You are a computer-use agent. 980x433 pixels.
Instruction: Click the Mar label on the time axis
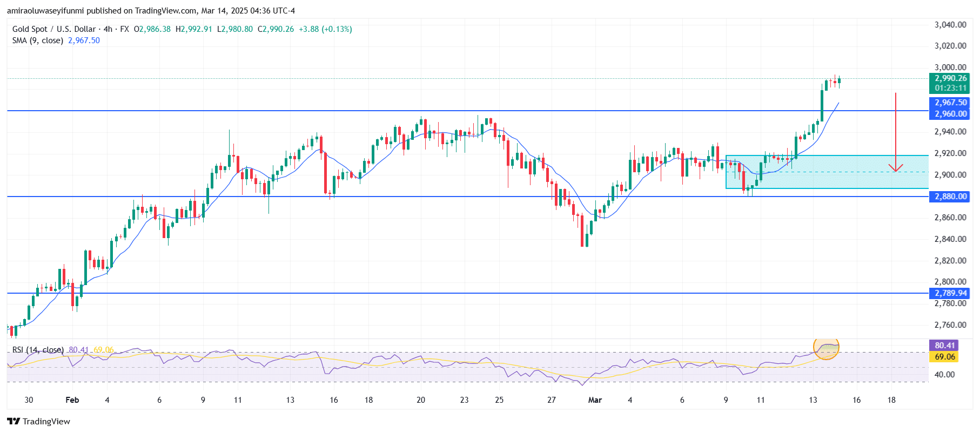click(595, 400)
